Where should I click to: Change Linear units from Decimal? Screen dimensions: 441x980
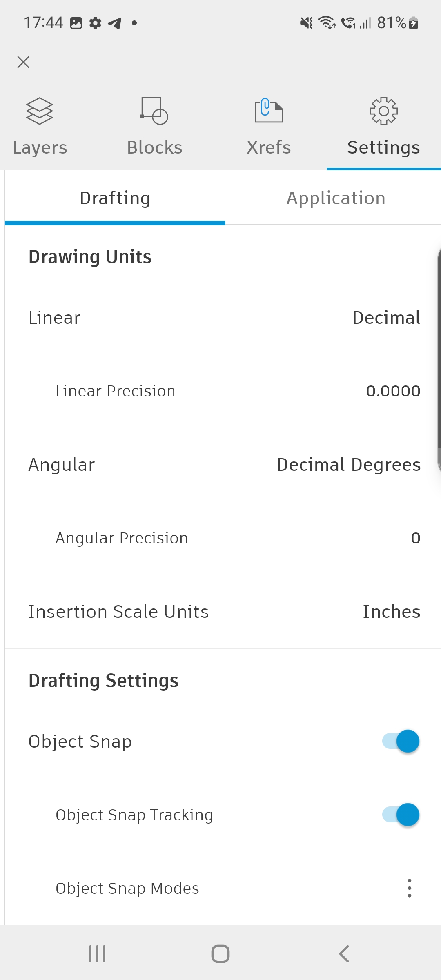point(386,318)
